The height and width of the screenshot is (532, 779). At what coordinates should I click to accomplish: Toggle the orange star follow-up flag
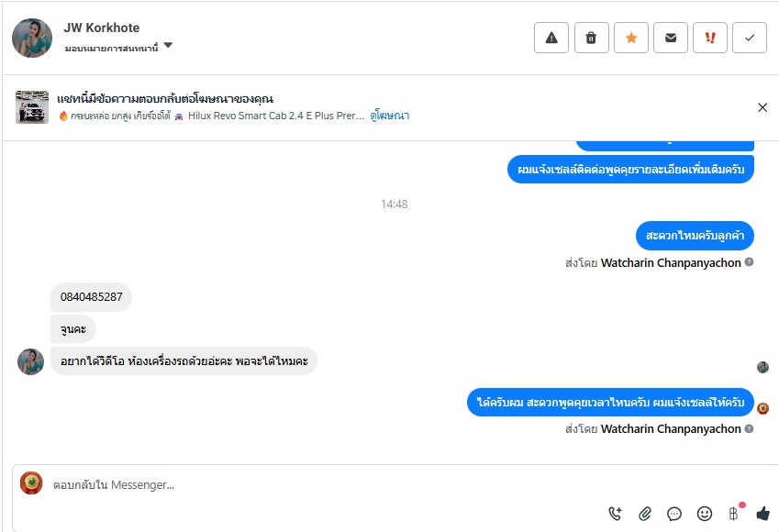tap(631, 38)
